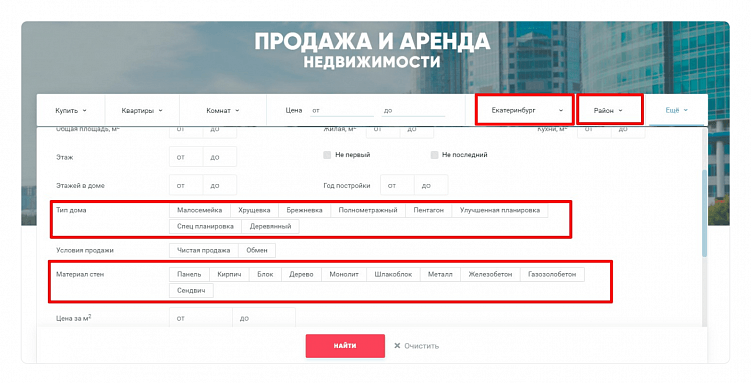Choose Обмен sale condition
The image size is (751, 383).
(257, 250)
